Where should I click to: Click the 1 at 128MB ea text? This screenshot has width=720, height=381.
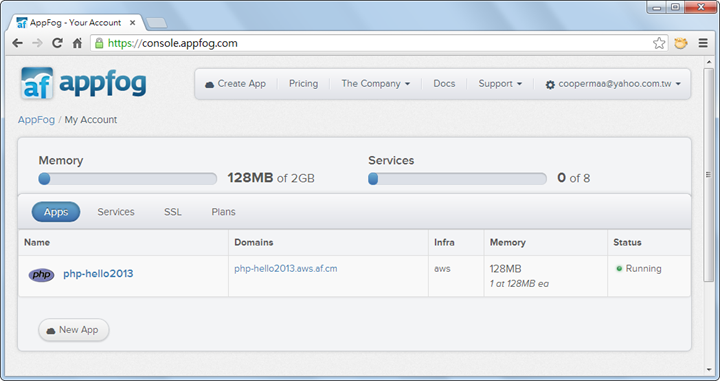tap(519, 284)
